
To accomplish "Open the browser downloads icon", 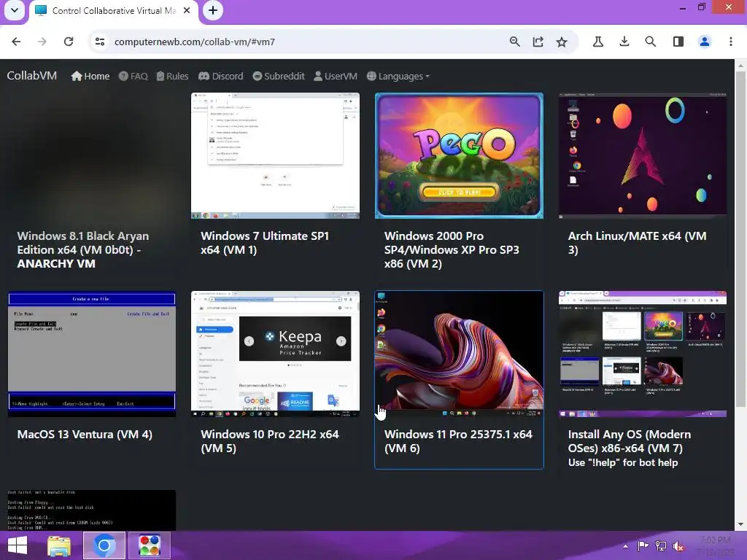I will (624, 42).
